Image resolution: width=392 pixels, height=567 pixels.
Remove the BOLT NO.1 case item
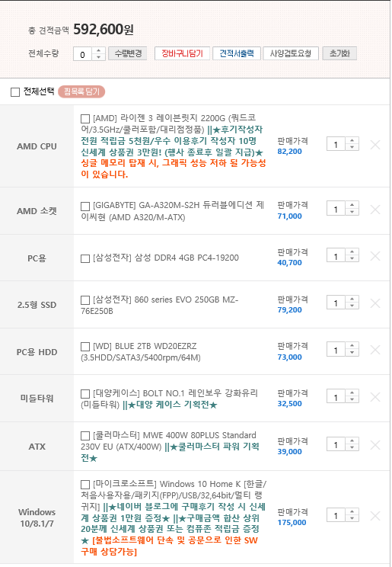pos(375,397)
